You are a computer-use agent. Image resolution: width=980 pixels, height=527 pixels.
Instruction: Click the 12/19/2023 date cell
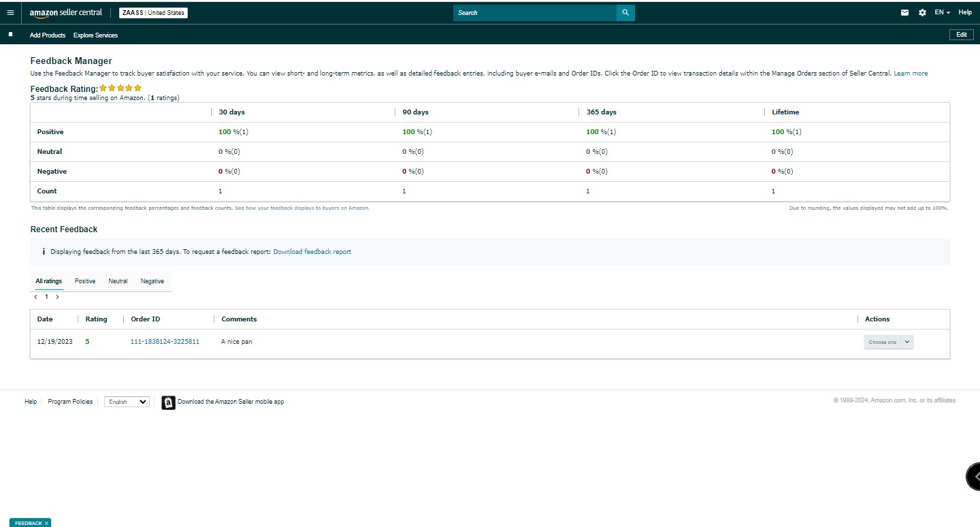(x=55, y=342)
